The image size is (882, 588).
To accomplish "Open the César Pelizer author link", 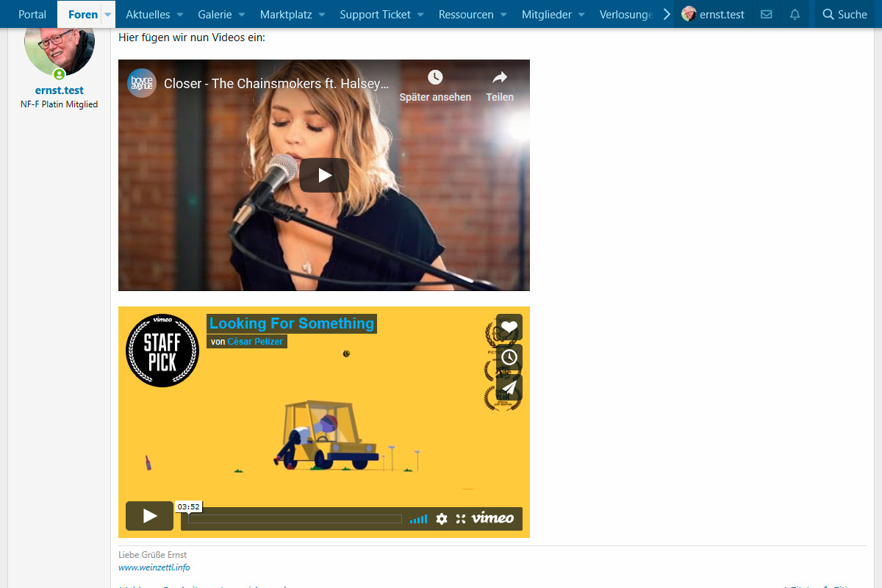I will [x=255, y=342].
